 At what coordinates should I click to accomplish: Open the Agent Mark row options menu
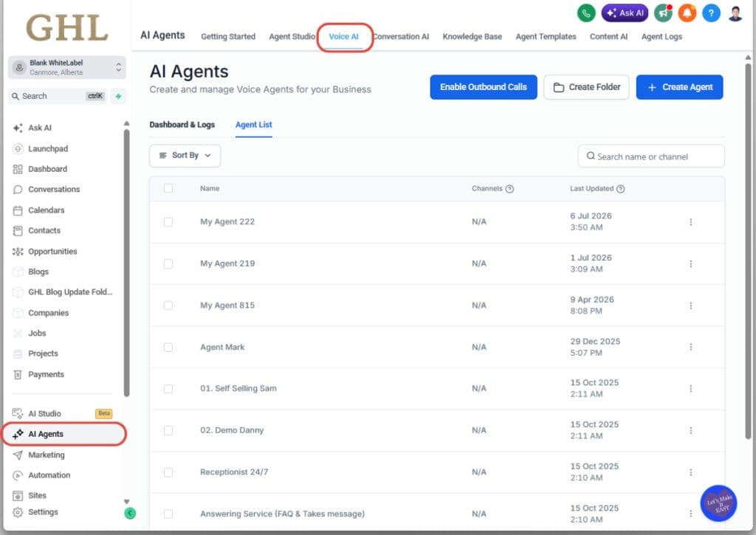coord(690,347)
